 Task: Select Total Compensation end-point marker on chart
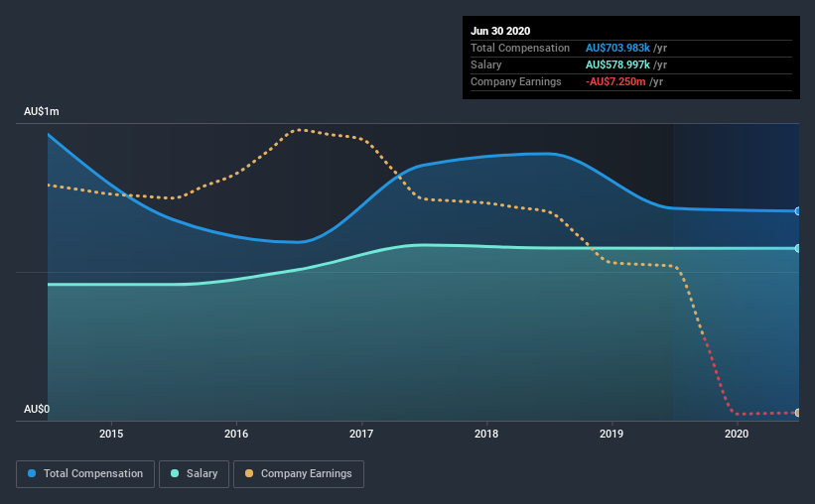(797, 211)
